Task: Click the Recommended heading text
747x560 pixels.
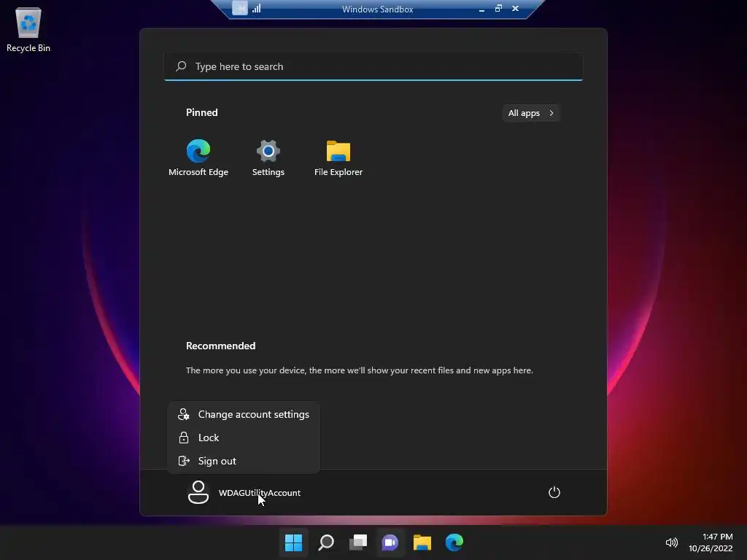Action: (x=220, y=346)
